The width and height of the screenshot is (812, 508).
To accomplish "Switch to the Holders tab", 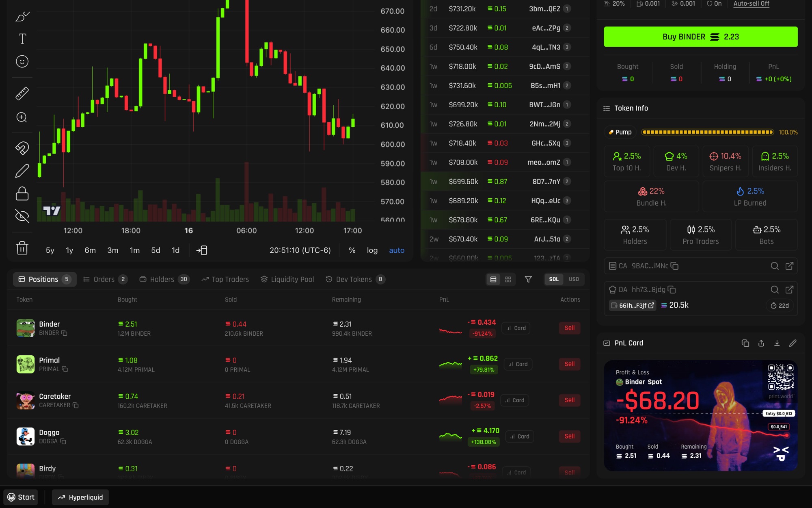I will [x=164, y=279].
